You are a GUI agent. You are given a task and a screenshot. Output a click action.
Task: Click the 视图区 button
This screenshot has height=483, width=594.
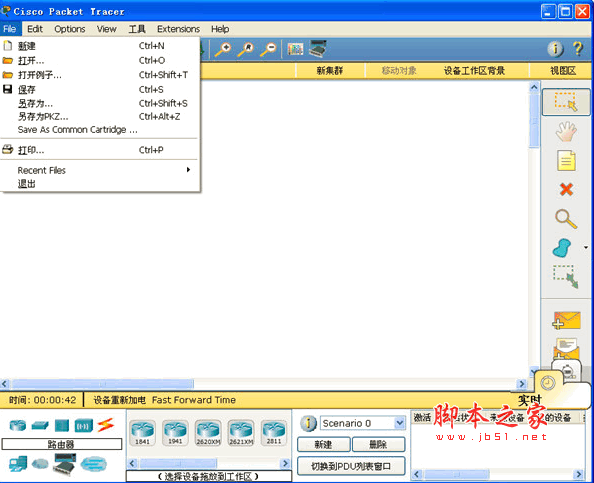click(x=563, y=70)
